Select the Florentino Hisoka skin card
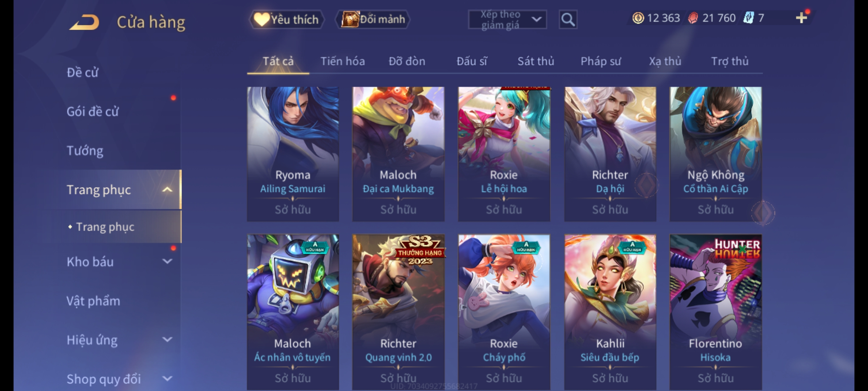Image resolution: width=868 pixels, height=391 pixels. 715,312
